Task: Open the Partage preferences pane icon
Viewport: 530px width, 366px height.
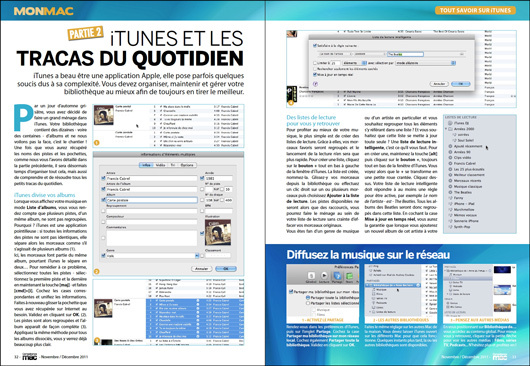Action: tap(337, 275)
